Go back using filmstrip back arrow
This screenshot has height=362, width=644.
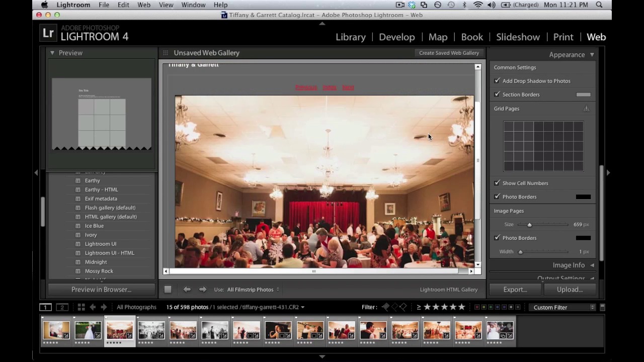pos(93,307)
